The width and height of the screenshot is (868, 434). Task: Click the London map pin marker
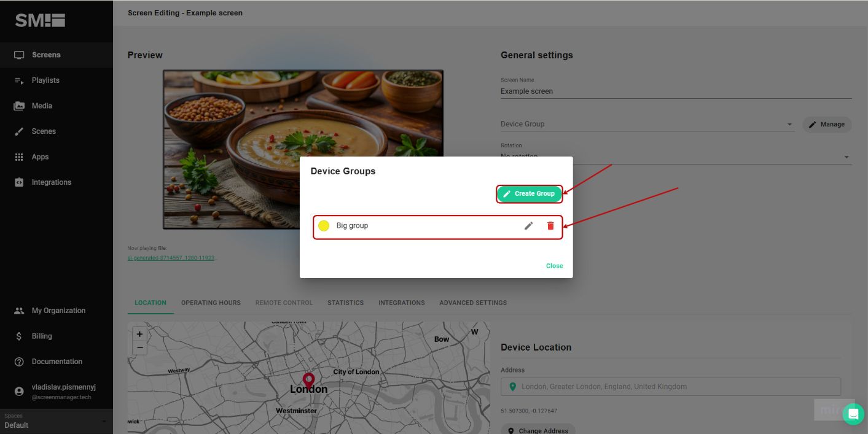tap(308, 381)
